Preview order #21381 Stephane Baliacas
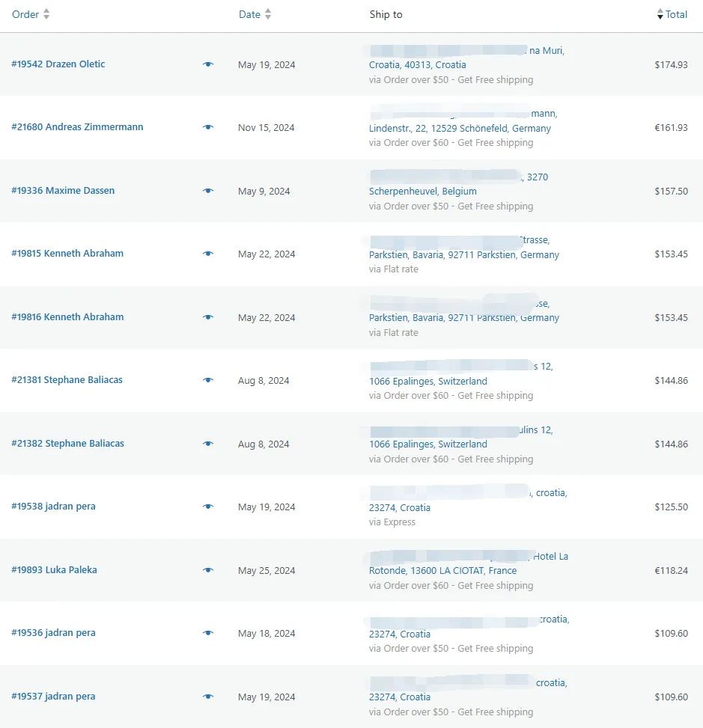The image size is (703, 728). click(x=208, y=380)
